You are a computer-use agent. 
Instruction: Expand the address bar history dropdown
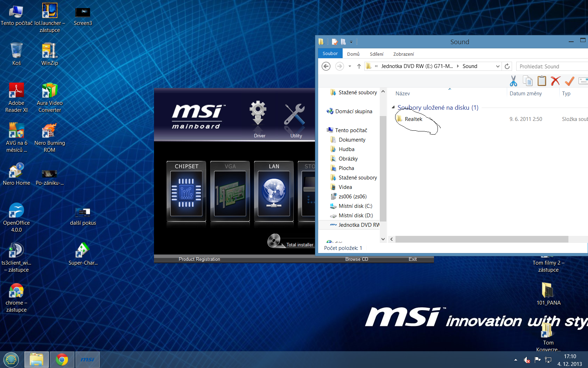[x=498, y=66]
